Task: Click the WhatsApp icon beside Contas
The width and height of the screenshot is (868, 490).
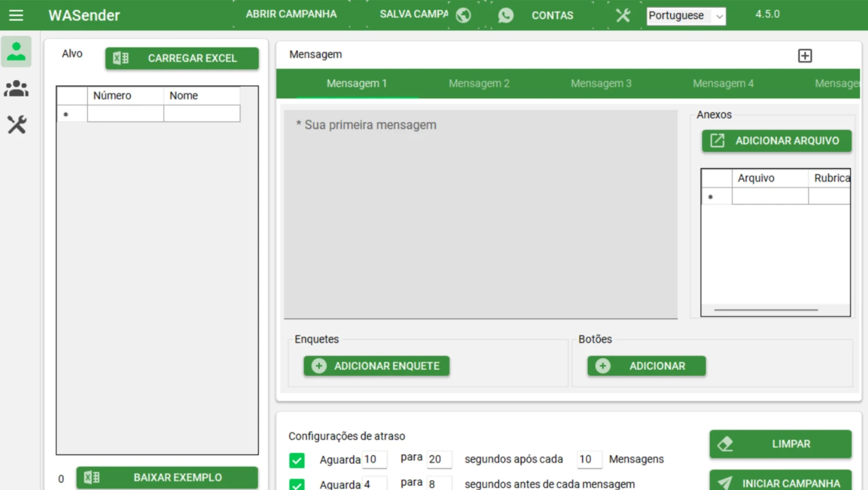Action: coord(506,16)
